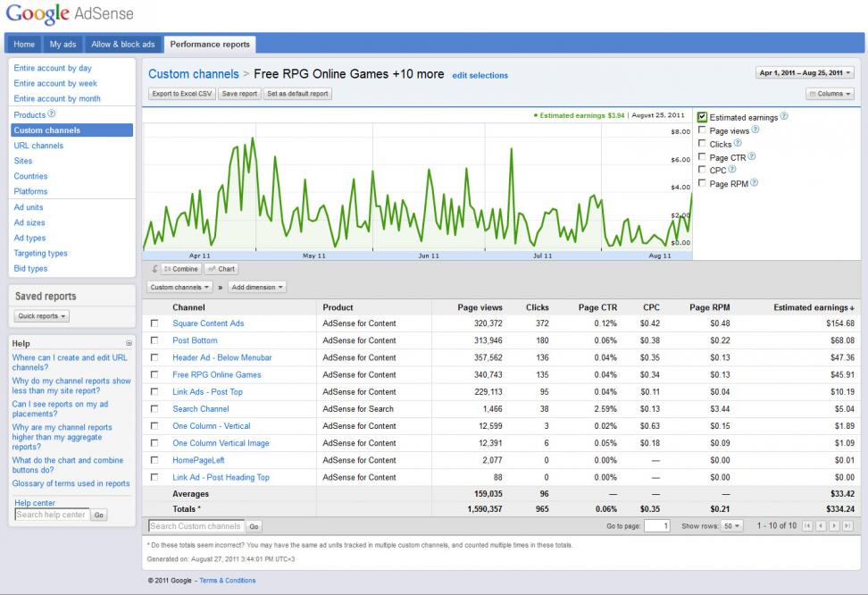The height and width of the screenshot is (595, 868).
Task: Open help tooltip for Page RPM
Action: point(755,183)
